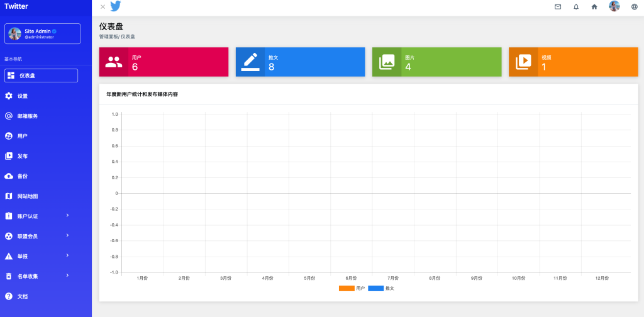644x317 pixels.
Task: Click the Twitter title in sidebar header
Action: point(16,6)
